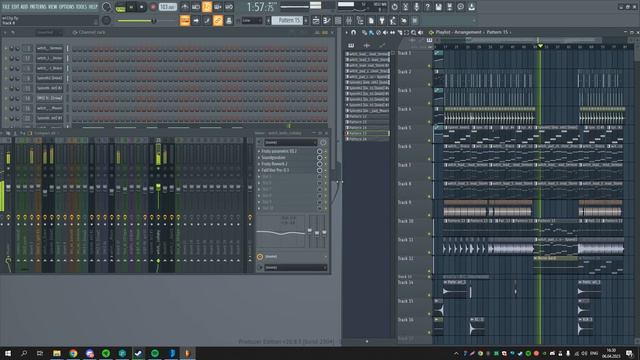
Task: Open the EDIT menu
Action: pos(16,7)
